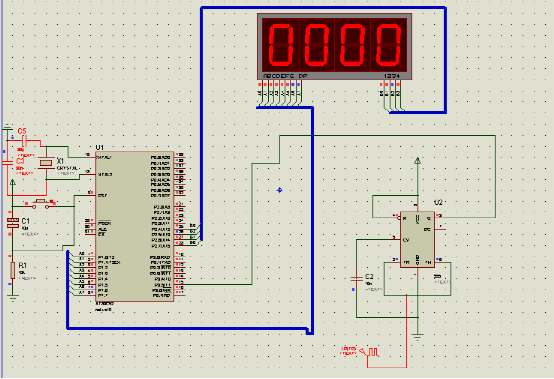Click the ground symbol below U2
554x379 pixels.
[417, 336]
